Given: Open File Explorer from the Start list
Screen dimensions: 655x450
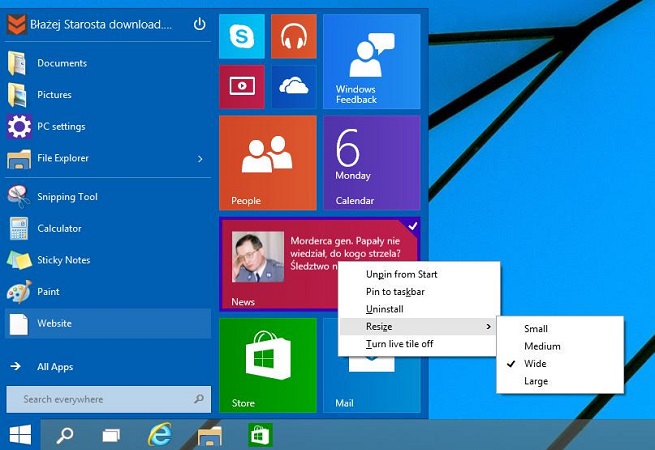Looking at the screenshot, I should 108,158.
